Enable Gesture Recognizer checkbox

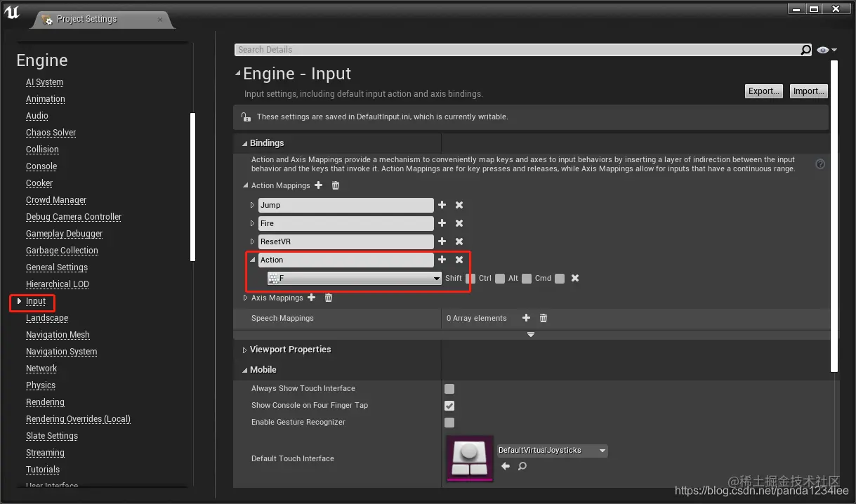point(449,423)
